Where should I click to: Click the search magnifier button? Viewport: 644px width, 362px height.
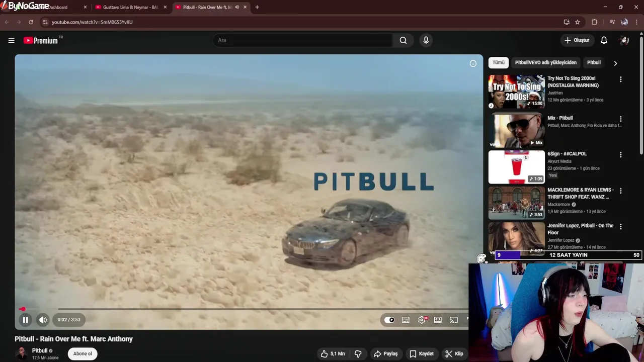[403, 40]
